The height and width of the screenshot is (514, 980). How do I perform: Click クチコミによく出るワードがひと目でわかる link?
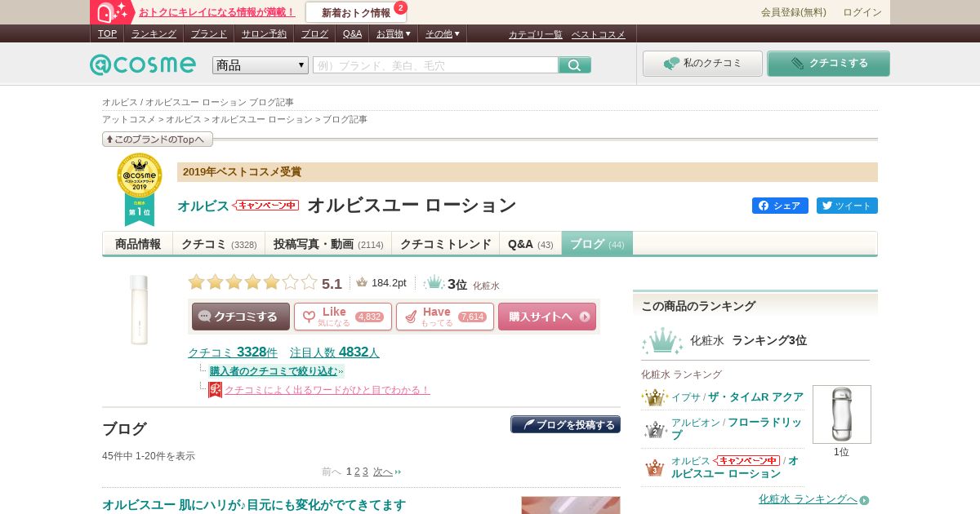[x=327, y=390]
